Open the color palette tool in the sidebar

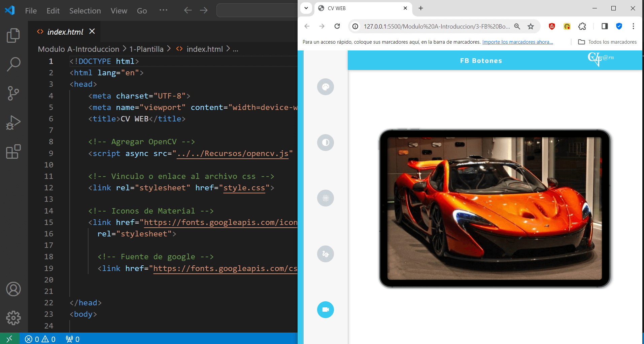click(325, 87)
